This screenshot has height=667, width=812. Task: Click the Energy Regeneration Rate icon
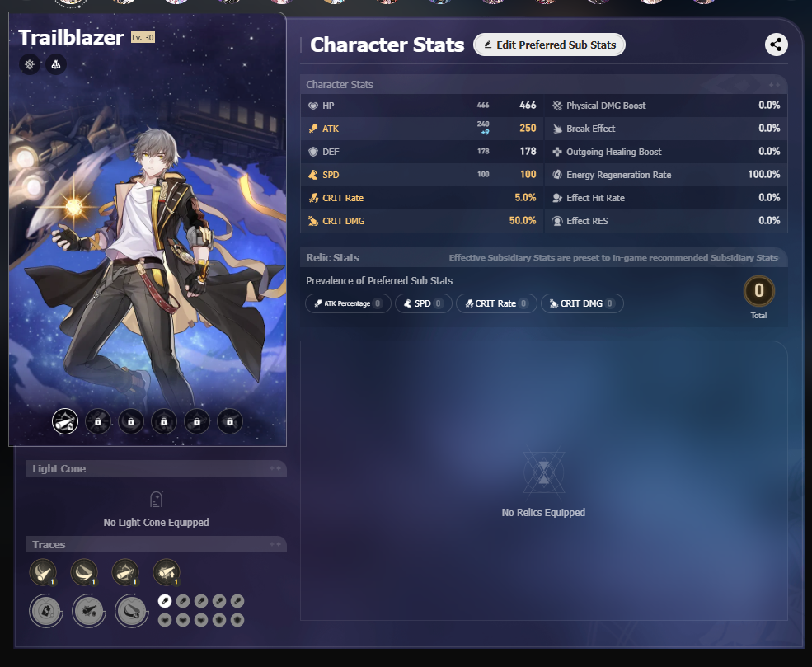point(557,175)
